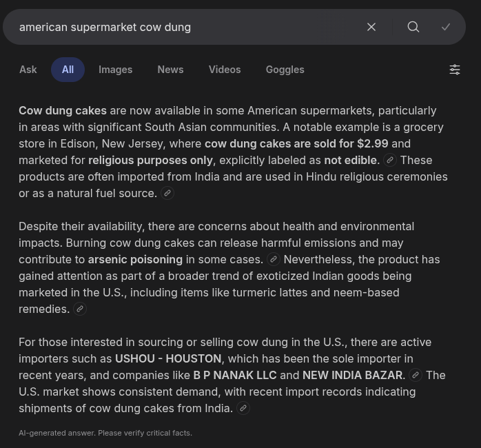The image size is (481, 448).
Task: Click the magnifier search icon
Action: (x=413, y=27)
